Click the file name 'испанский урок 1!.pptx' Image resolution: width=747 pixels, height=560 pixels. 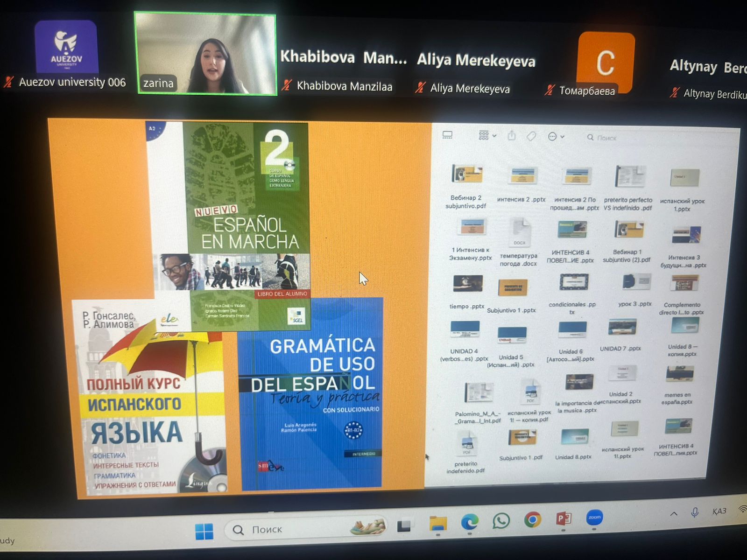(x=623, y=453)
